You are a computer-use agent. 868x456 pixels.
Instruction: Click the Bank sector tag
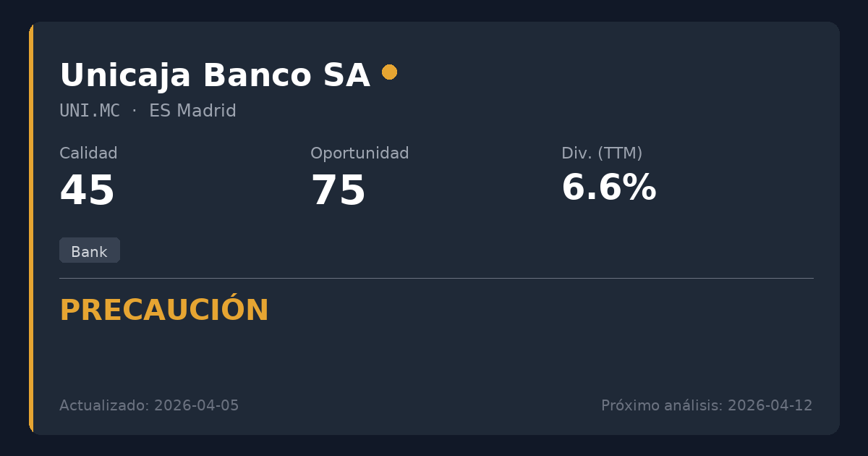[89, 251]
